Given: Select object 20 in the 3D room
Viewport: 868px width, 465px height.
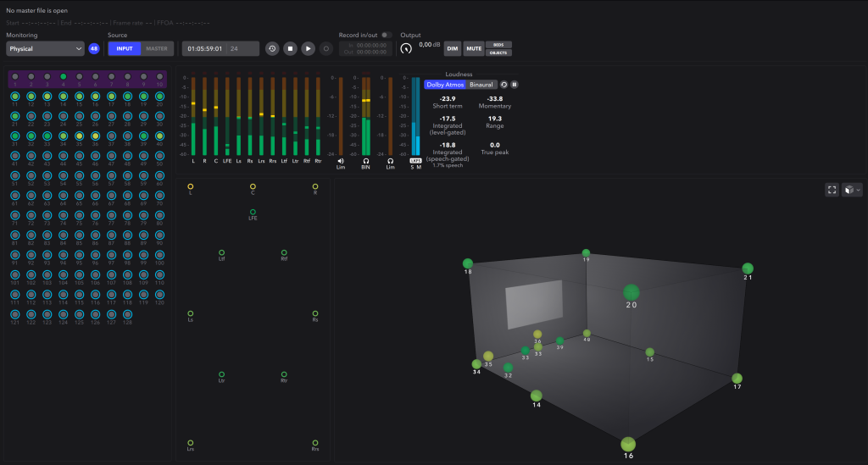Looking at the screenshot, I should [x=631, y=292].
